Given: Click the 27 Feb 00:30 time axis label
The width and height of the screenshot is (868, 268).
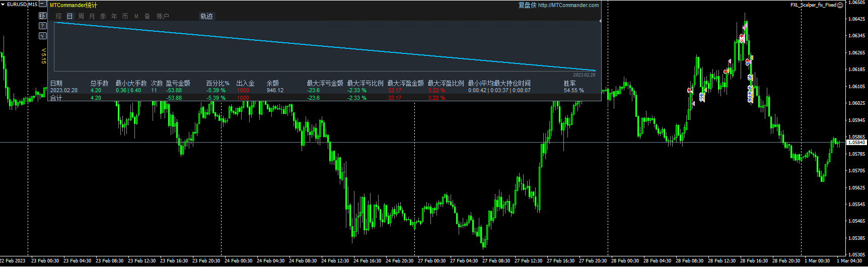Looking at the screenshot, I should [431, 261].
